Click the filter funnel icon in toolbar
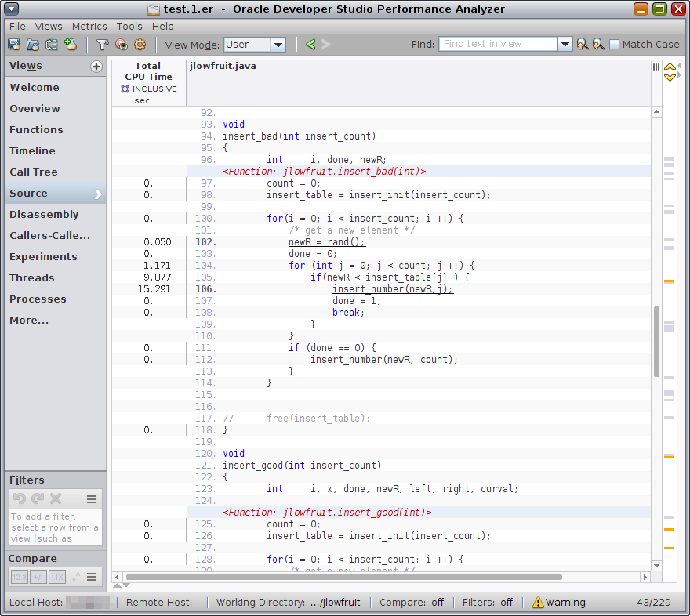The width and height of the screenshot is (690, 616). 102,45
